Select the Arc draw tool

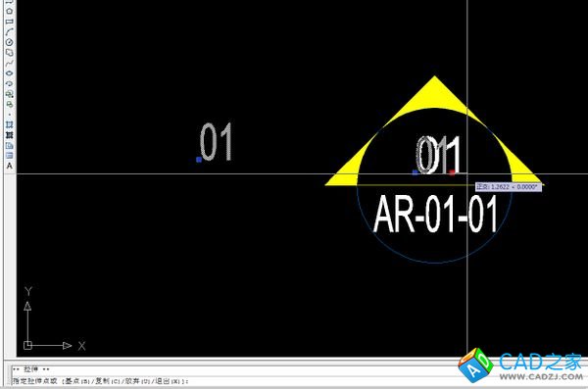point(10,32)
